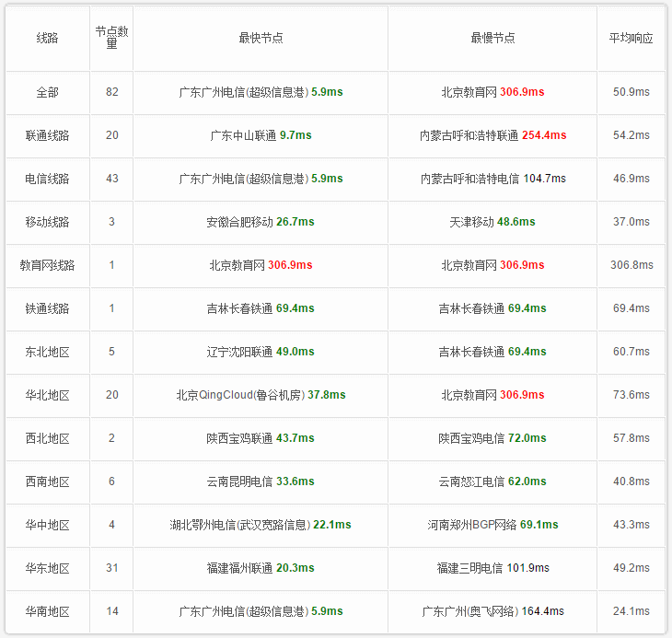This screenshot has height=638, width=672.
Task: Click the 安徽合肥移动 26.7ms node entry
Action: pos(261,222)
